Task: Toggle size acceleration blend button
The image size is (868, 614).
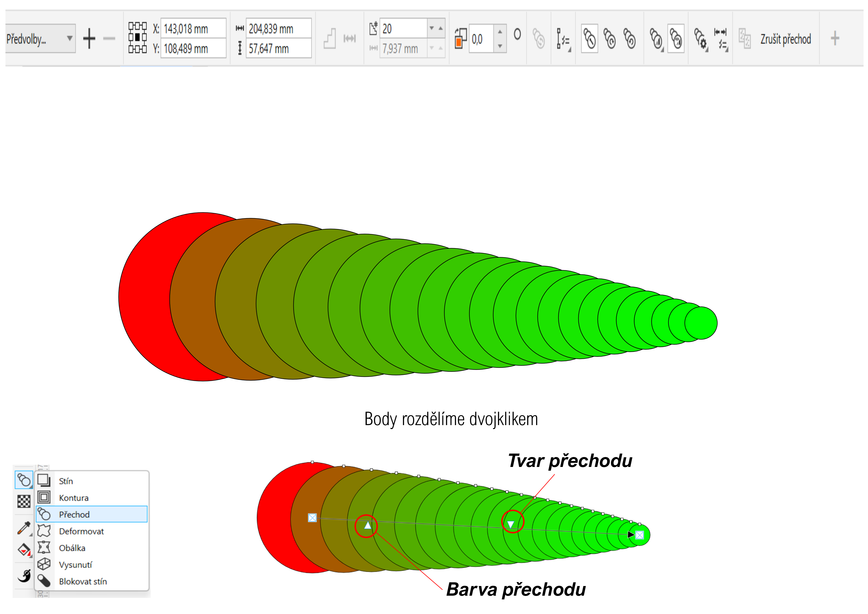Action: point(676,39)
